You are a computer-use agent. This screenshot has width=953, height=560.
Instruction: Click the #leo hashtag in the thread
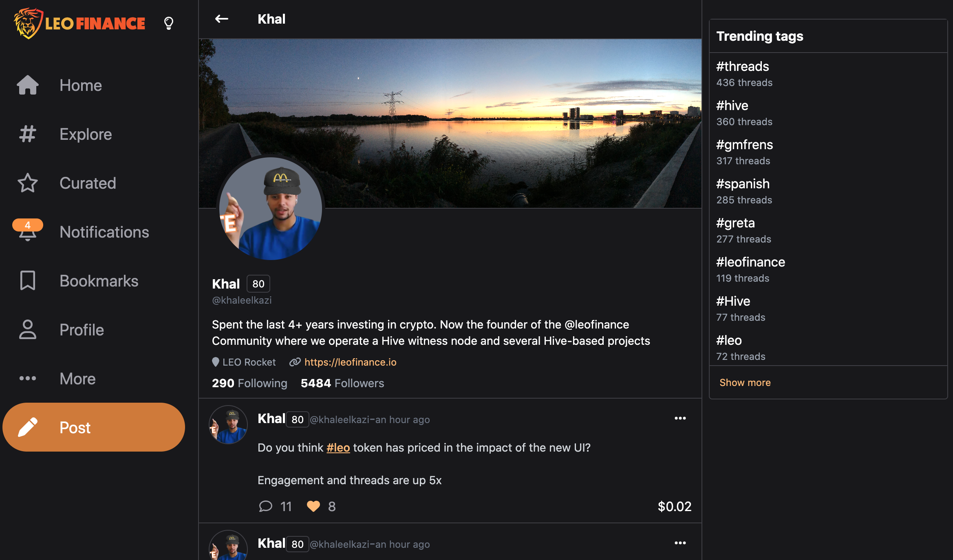[x=338, y=448]
